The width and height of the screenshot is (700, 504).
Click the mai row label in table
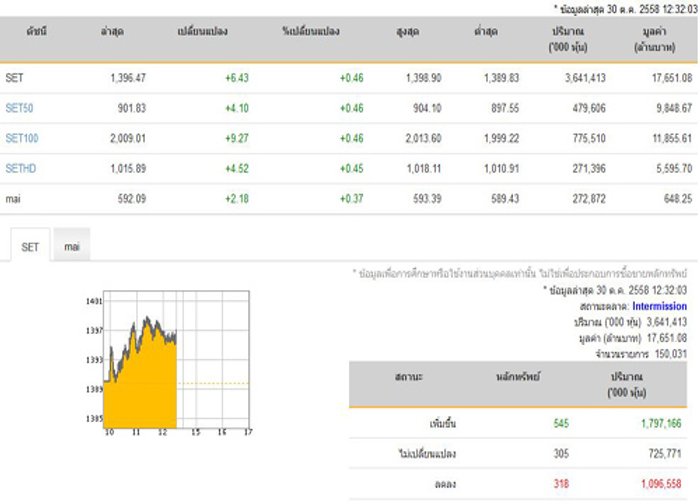(x=13, y=199)
